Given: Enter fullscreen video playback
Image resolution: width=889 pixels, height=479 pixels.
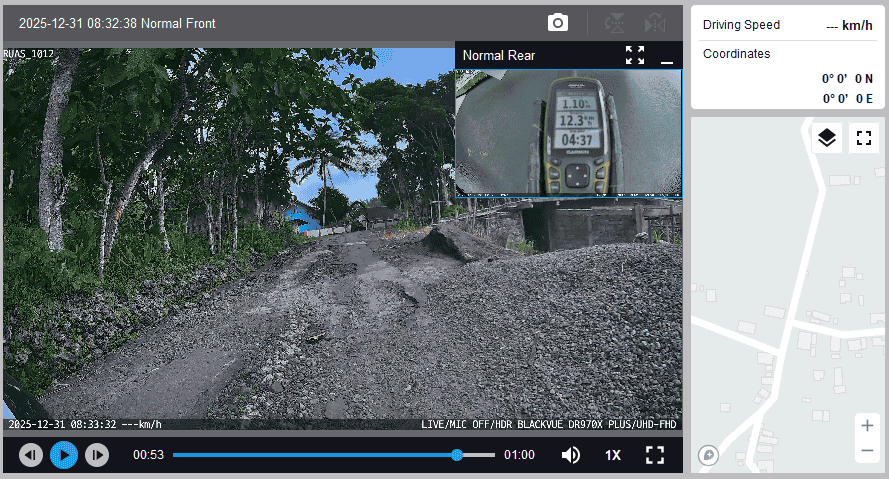Looking at the screenshot, I should click(x=655, y=455).
